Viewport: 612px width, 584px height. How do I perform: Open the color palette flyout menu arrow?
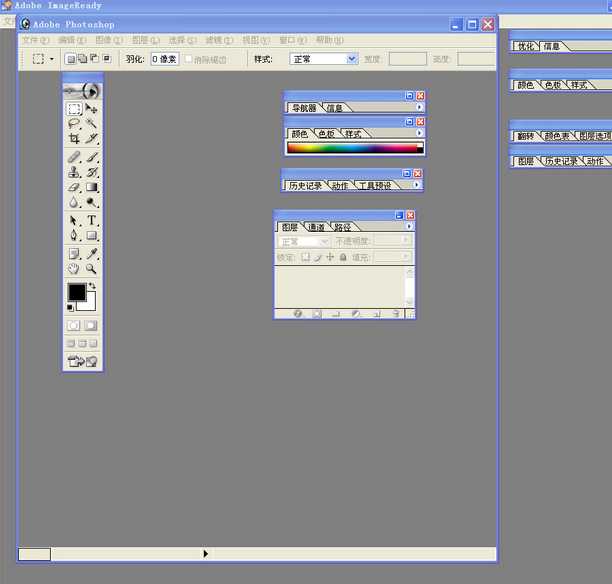tap(419, 133)
